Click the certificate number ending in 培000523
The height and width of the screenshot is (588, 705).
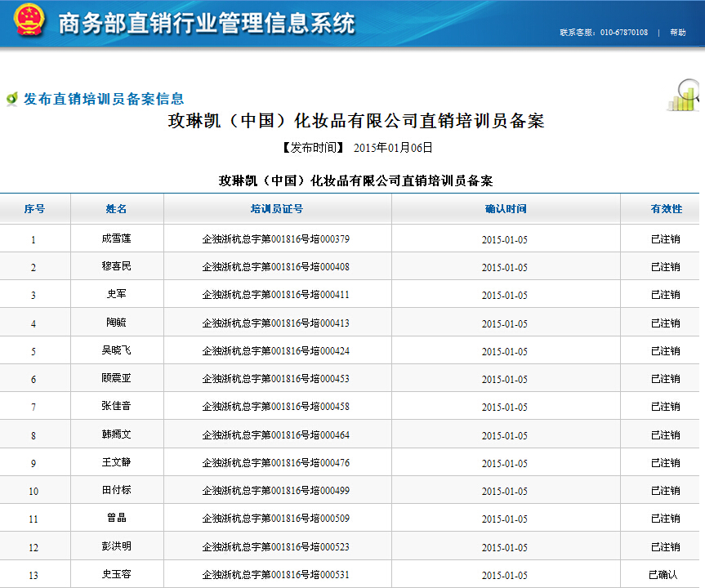pyautogui.click(x=275, y=547)
